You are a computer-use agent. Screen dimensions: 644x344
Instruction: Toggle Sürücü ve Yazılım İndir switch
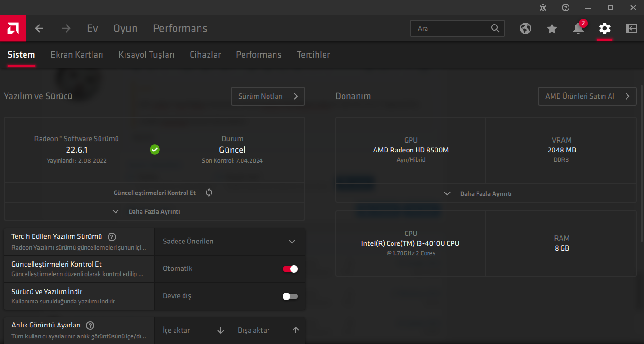[290, 296]
